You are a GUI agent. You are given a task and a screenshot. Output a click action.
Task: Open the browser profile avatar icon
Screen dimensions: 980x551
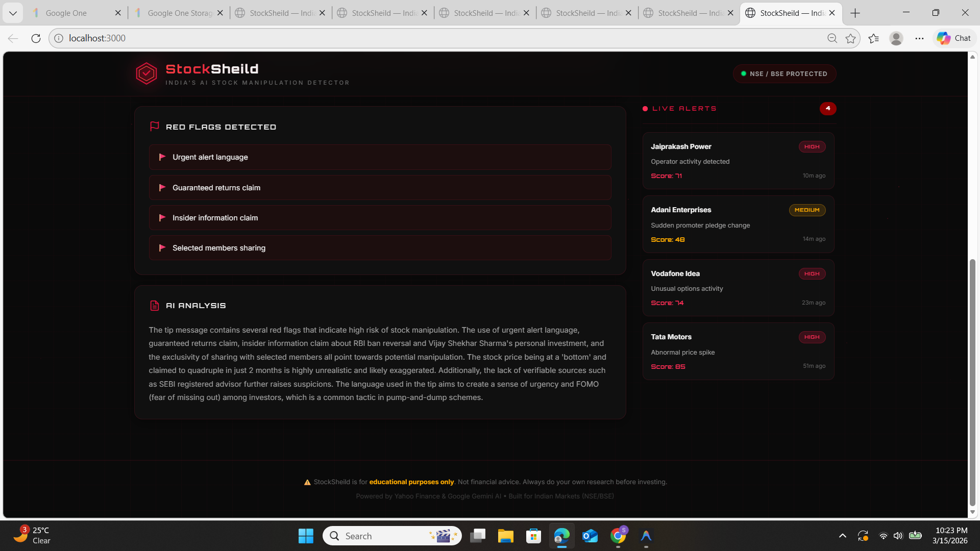[896, 38]
